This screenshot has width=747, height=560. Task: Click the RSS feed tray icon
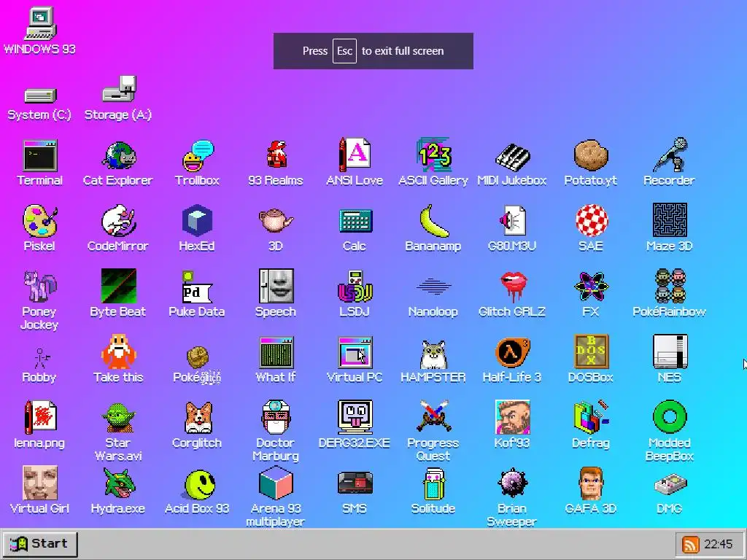[690, 544]
